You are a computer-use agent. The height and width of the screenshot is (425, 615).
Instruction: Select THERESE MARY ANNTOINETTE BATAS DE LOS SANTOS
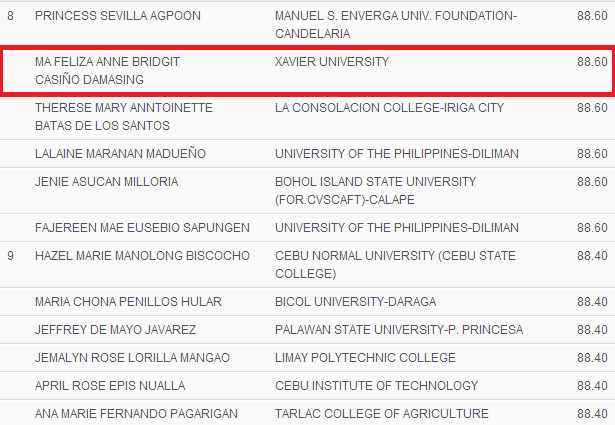coord(124,116)
